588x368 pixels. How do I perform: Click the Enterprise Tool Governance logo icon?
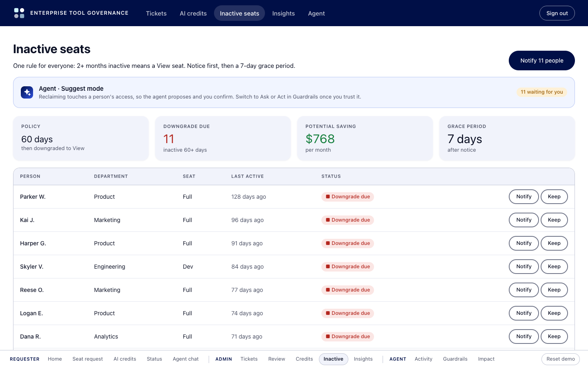click(19, 13)
